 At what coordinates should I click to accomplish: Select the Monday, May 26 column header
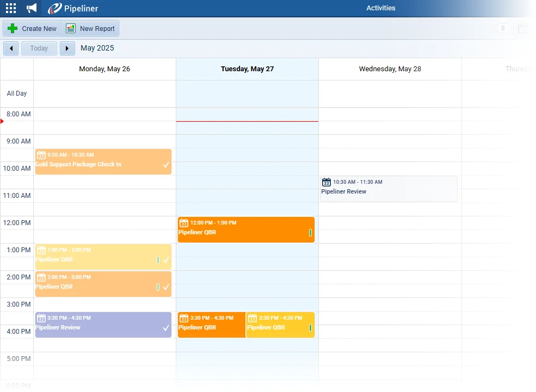(104, 69)
